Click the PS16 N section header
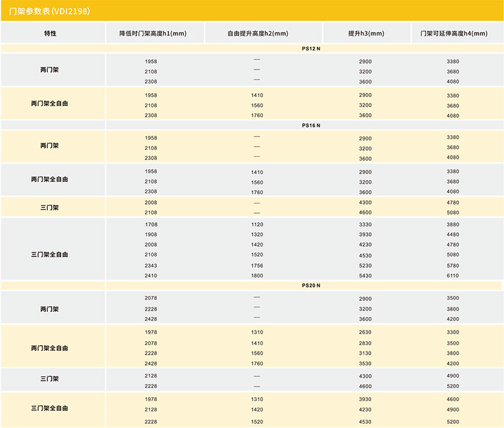The image size is (504, 428). (311, 126)
